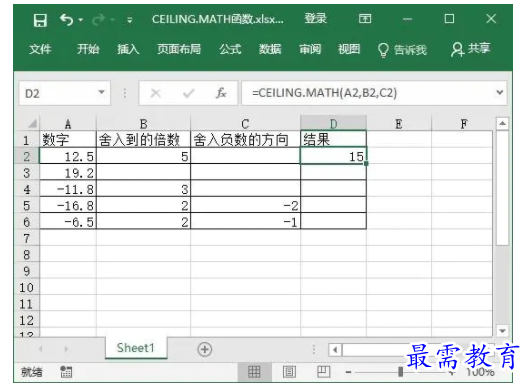528x388 pixels.
Task: Click cell B4 with value 3
Action: 143,189
